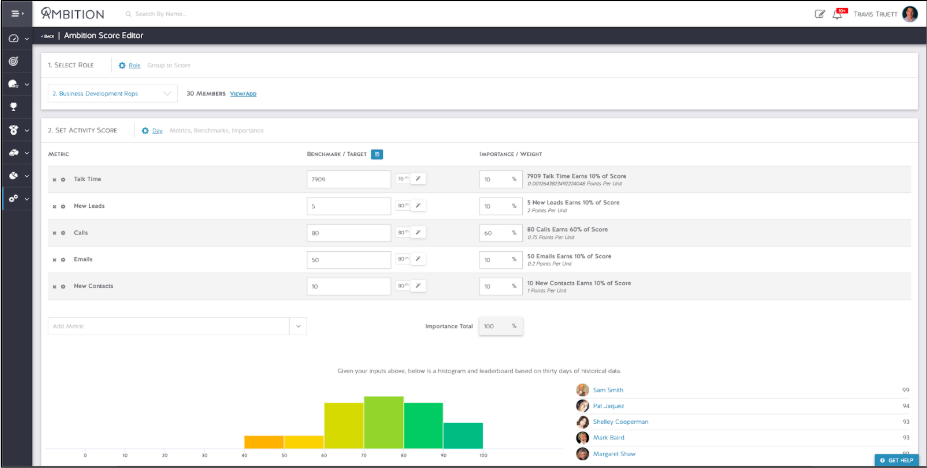Click the Emails benchmark input field
Screen dimensions: 927x468
point(348,259)
